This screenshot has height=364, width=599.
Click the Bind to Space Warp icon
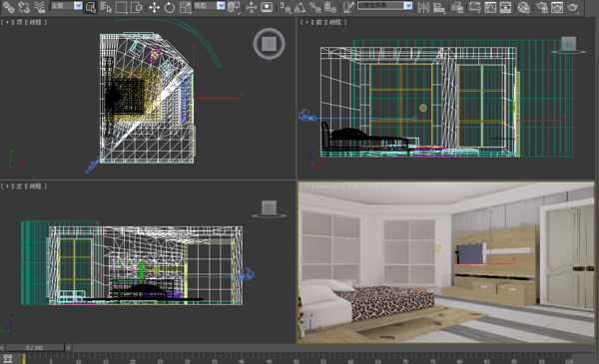39,7
